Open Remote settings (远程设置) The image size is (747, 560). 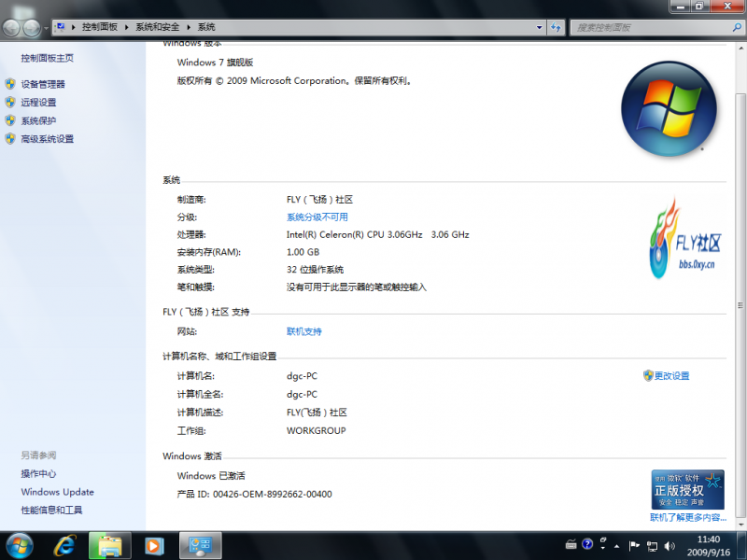38,103
